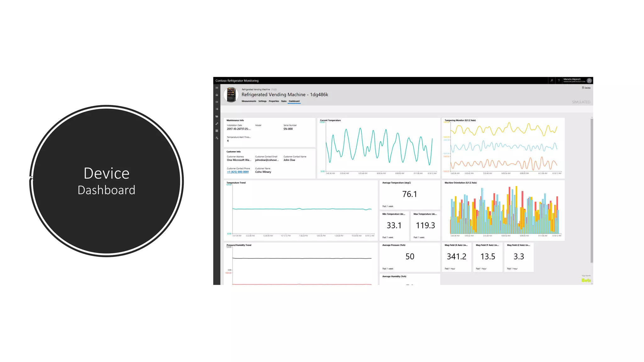Click the customer email johndoe@cohowi...
644x362 pixels.
[x=267, y=160]
